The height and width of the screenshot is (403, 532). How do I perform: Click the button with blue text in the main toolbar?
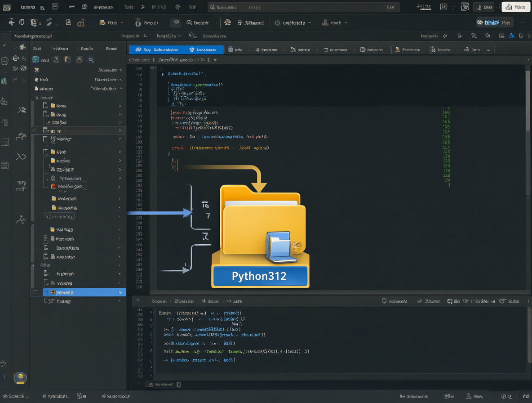495,22
